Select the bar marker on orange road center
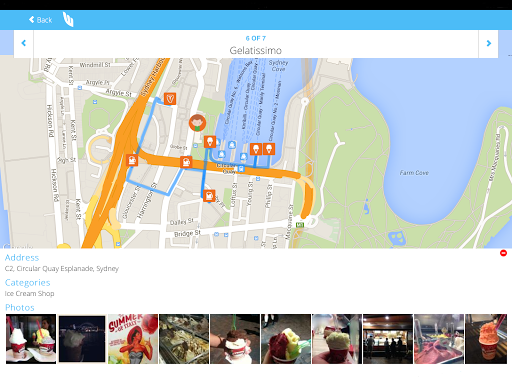This screenshot has height=384, width=512. (x=186, y=162)
